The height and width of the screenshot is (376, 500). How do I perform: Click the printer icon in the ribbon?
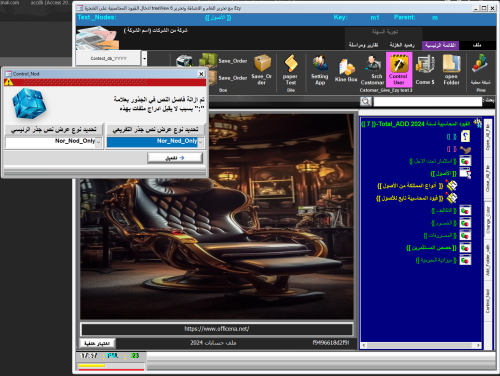click(184, 61)
